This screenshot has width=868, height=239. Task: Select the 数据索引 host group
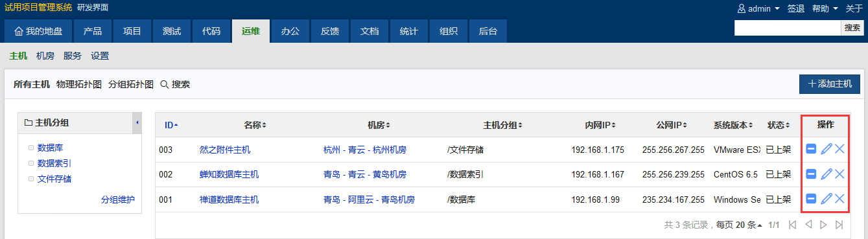54,163
